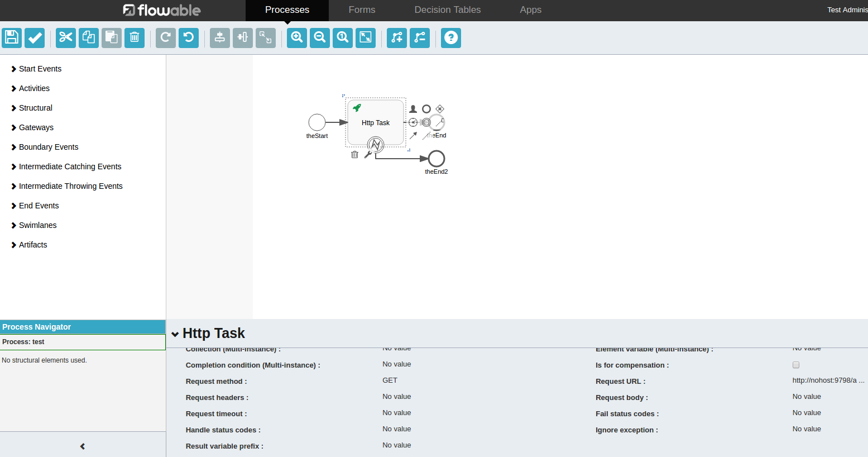Click the Zoom out magnifier icon
The width and height of the screenshot is (868, 457).
pos(320,38)
